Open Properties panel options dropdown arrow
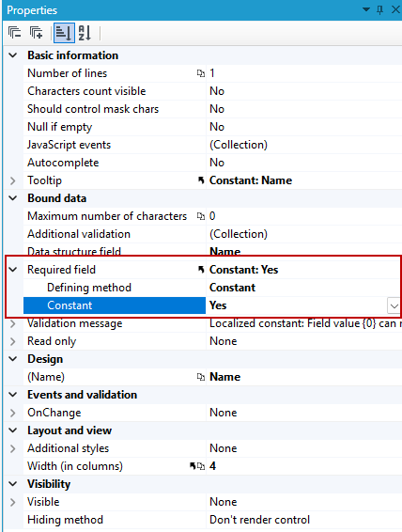Image resolution: width=402 pixels, height=532 pixels. click(x=365, y=9)
